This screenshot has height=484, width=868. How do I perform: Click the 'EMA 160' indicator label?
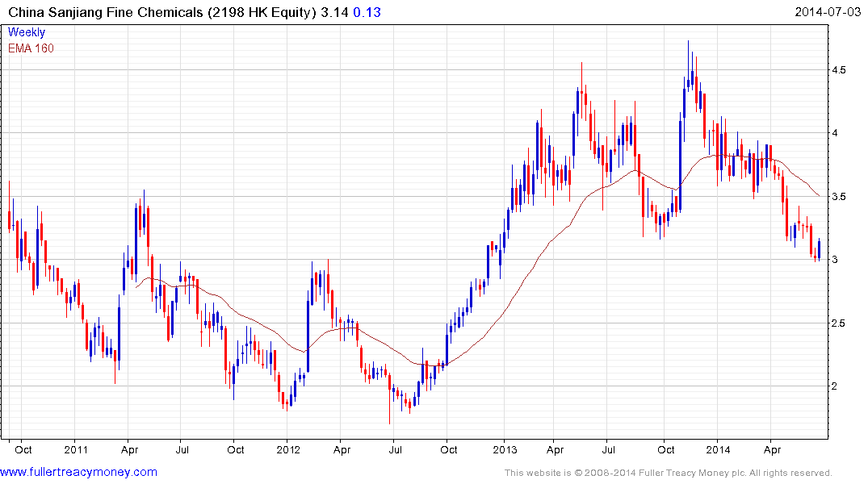(x=31, y=48)
